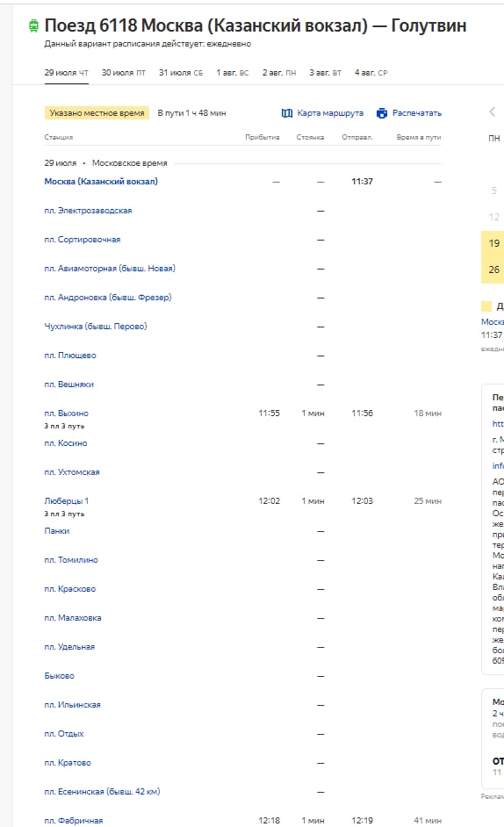This screenshot has height=827, width=504.
Task: Open station пл. Ильинская
Action: [x=72, y=705]
